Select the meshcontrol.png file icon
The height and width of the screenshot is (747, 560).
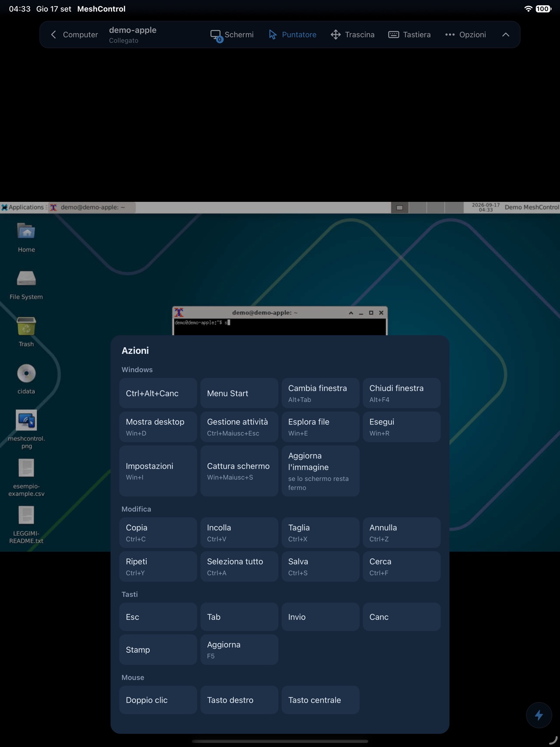(26, 429)
